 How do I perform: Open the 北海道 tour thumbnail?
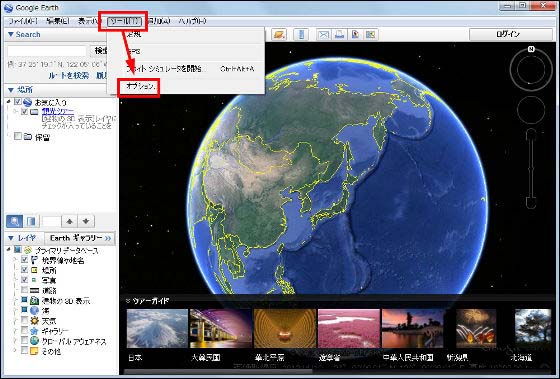pos(533,329)
